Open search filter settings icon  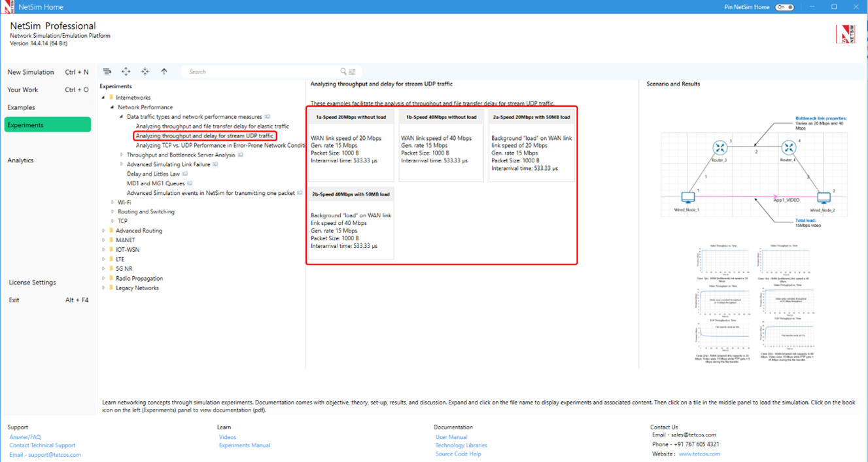353,71
